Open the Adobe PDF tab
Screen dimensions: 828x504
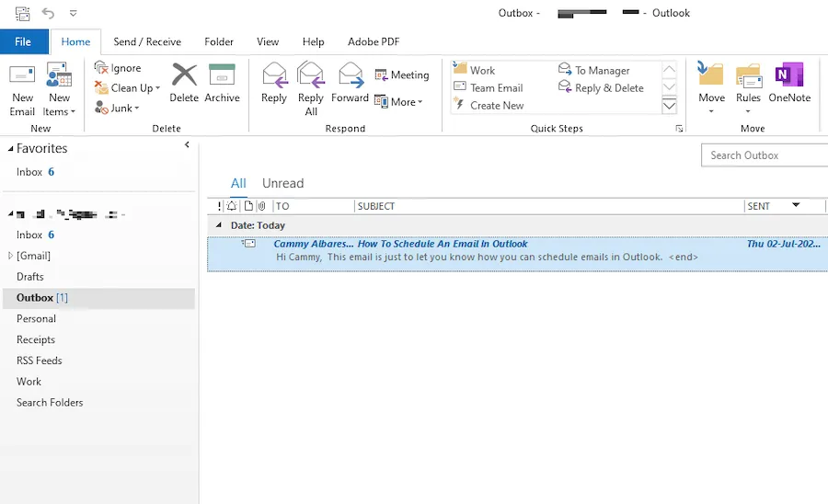coord(374,41)
